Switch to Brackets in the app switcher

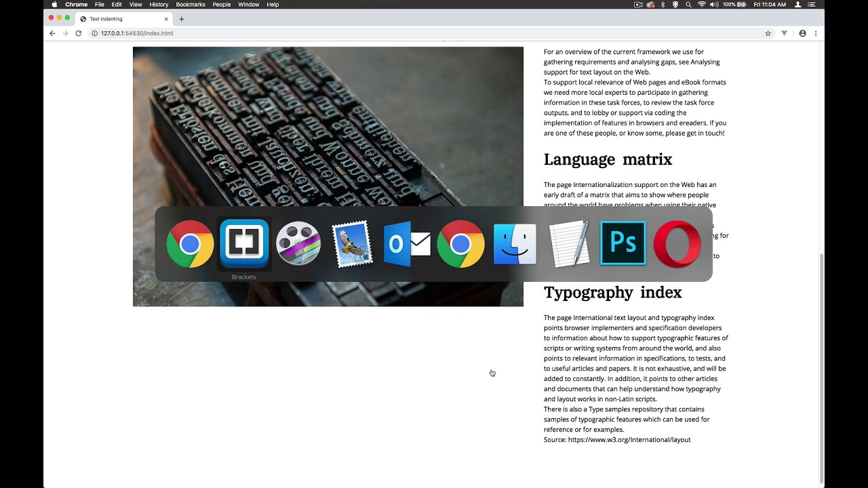[244, 243]
